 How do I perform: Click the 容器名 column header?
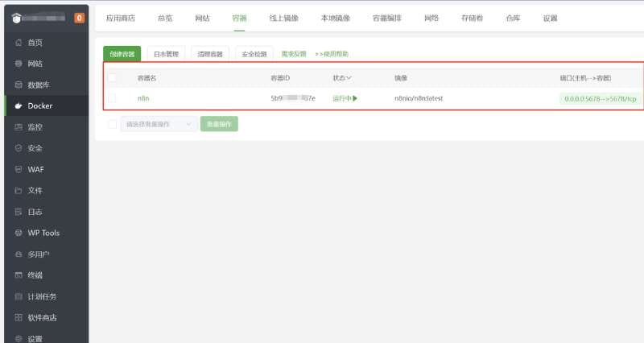[x=147, y=77]
